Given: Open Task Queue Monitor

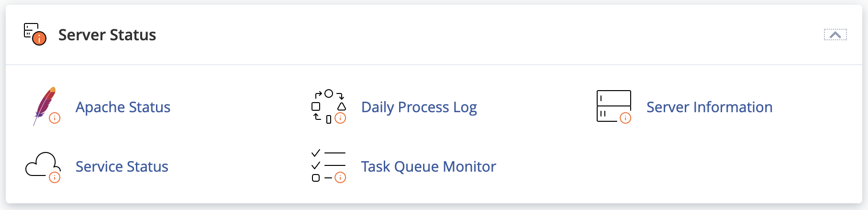Looking at the screenshot, I should pos(428,166).
